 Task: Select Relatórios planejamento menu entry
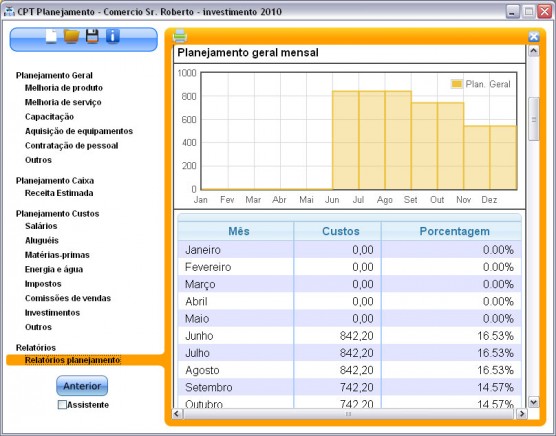(73, 360)
